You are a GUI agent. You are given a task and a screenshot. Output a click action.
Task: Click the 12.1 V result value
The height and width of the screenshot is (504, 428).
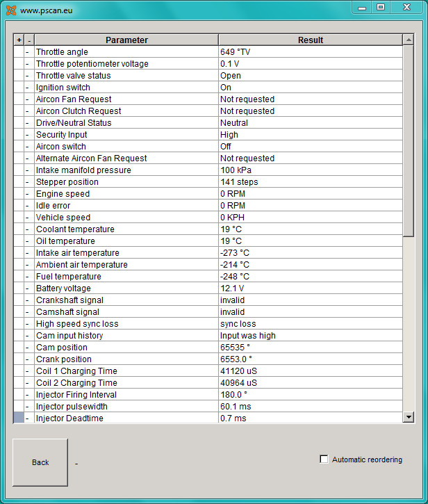[311, 288]
